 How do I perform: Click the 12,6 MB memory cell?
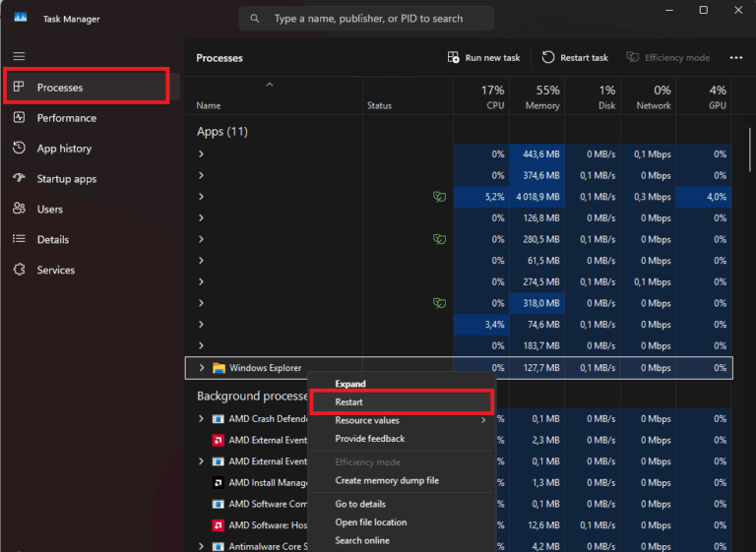(x=537, y=525)
